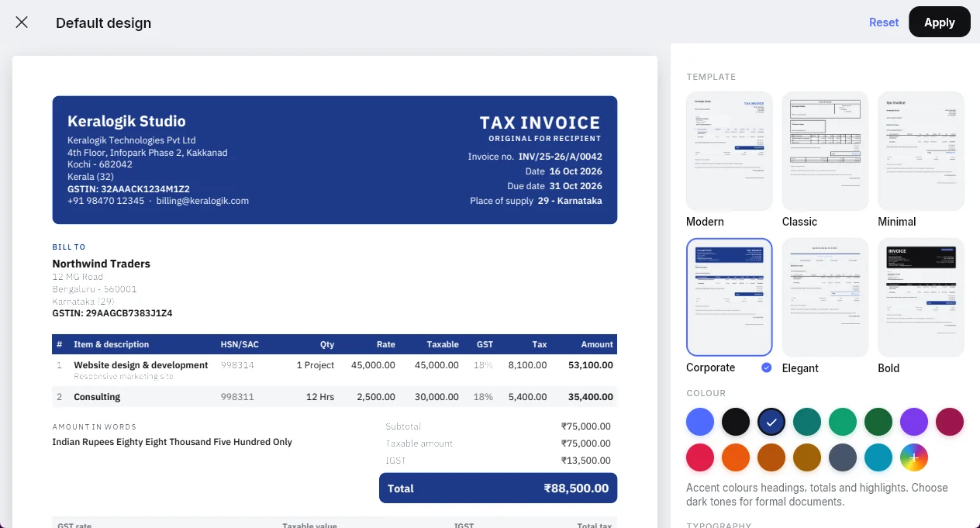Screen dimensions: 980x528
Task: Pick the Elegant template thumbnail
Action: click(825, 297)
